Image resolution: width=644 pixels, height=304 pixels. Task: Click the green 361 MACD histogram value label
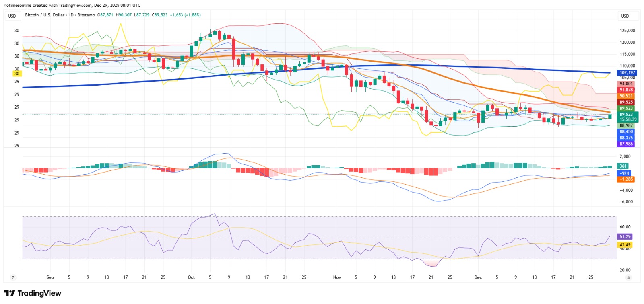click(623, 166)
